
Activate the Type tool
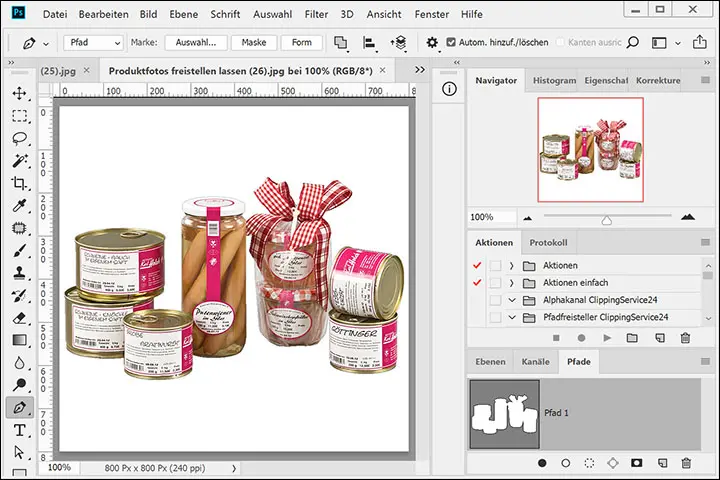click(x=19, y=430)
